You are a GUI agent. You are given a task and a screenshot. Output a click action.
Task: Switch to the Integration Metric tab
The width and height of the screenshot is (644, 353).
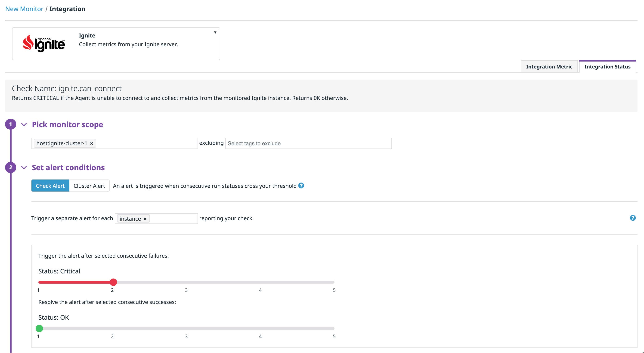549,66
